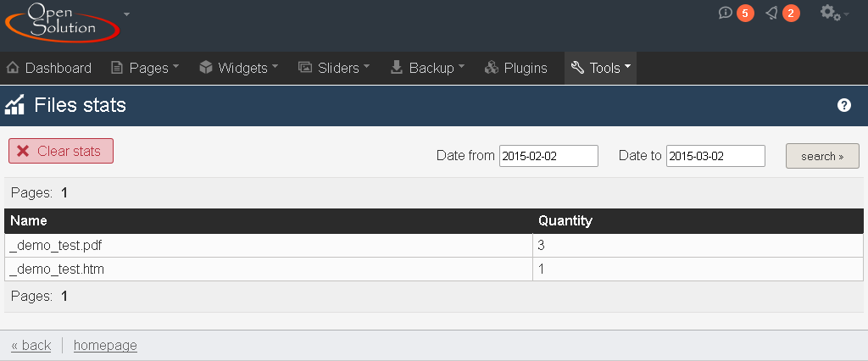The image size is (868, 361).
Task: Open the Widgets menu
Action: [238, 68]
